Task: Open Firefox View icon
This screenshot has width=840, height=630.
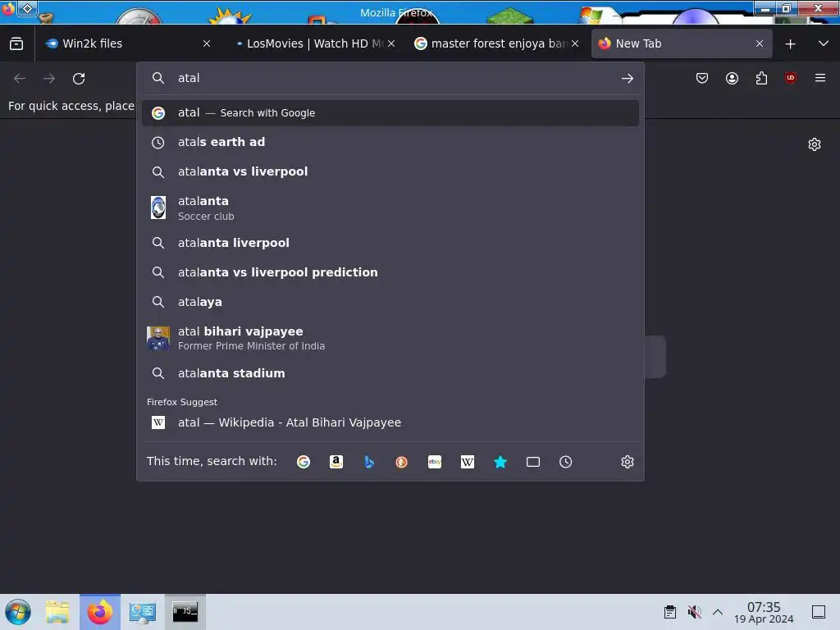Action: (16, 43)
